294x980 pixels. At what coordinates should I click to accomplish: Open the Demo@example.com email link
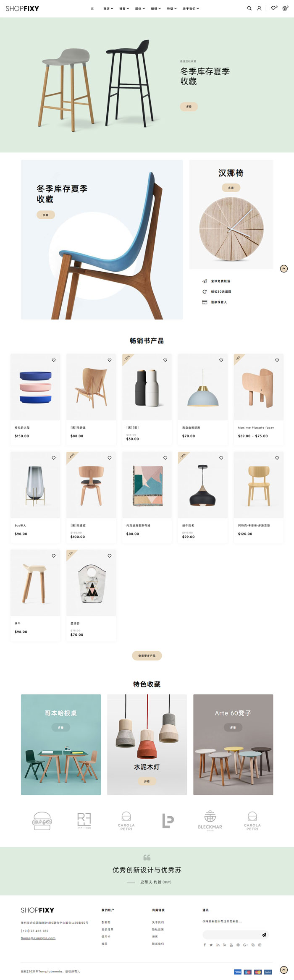38,938
